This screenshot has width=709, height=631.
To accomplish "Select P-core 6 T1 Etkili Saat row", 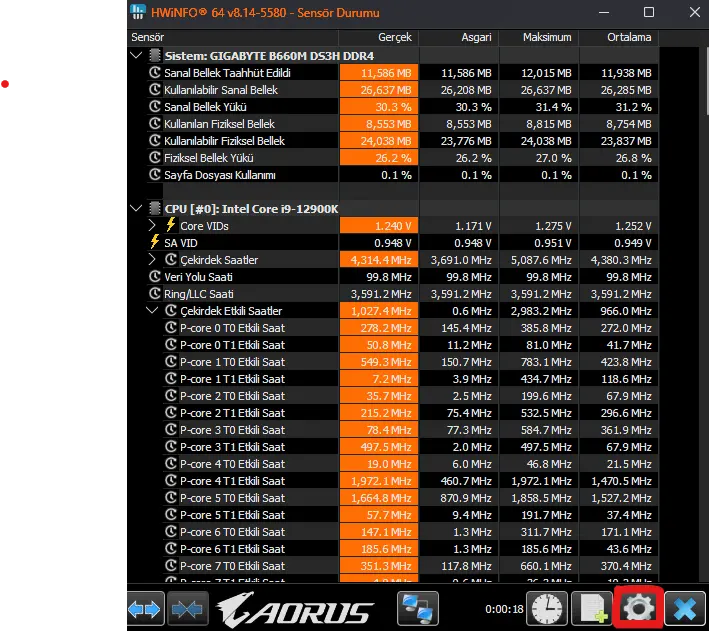I will pos(411,549).
